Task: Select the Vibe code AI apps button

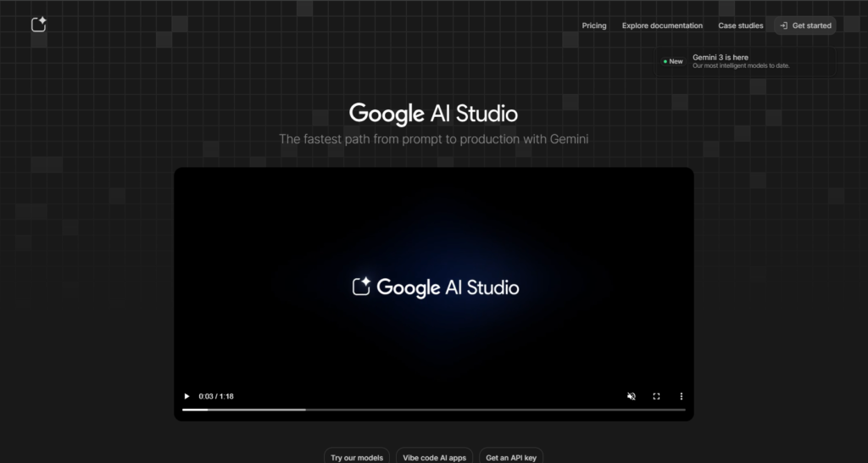Action: 434,457
